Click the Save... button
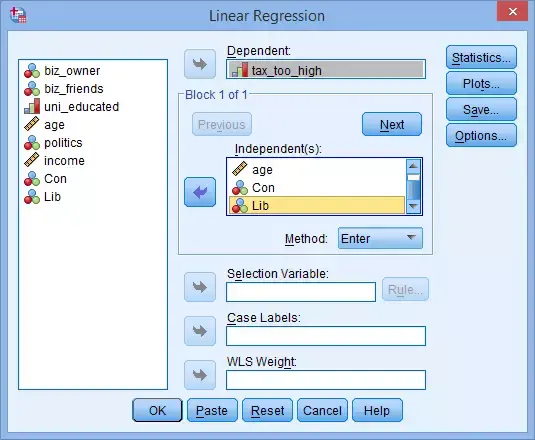 (x=481, y=109)
